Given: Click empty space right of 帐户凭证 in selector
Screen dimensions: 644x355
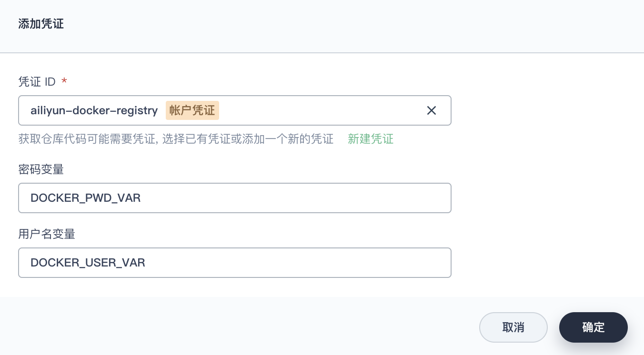Looking at the screenshot, I should pyautogui.click(x=319, y=110).
